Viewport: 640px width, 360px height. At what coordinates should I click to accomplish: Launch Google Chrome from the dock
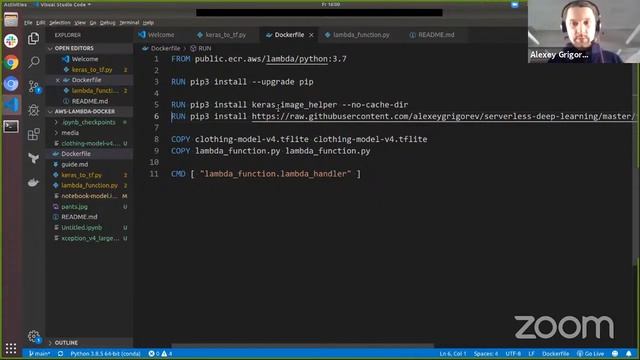[x=11, y=62]
